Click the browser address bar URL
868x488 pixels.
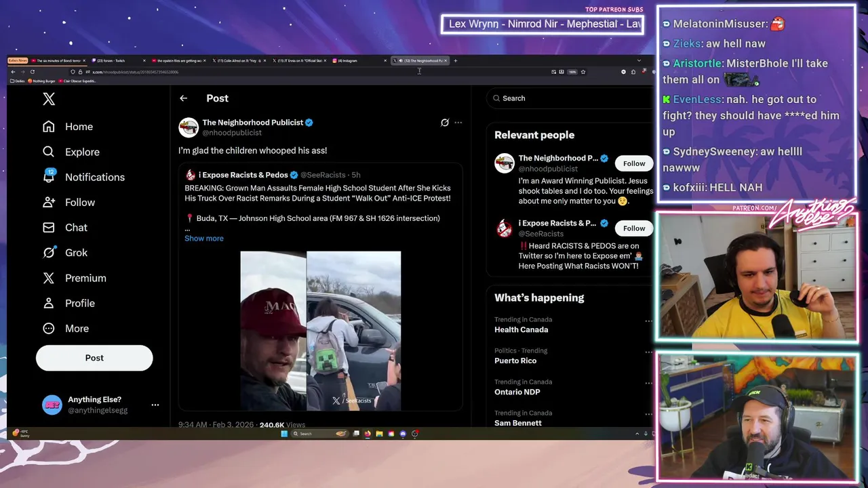click(x=135, y=72)
